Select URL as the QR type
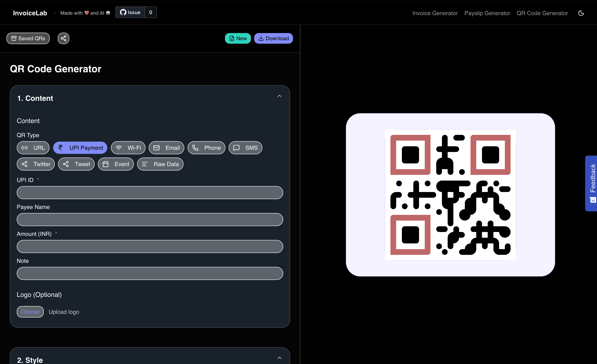597x364 pixels. (x=33, y=148)
